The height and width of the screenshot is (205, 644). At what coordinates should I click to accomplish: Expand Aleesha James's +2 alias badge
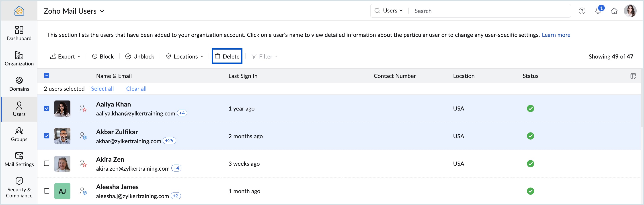(176, 196)
